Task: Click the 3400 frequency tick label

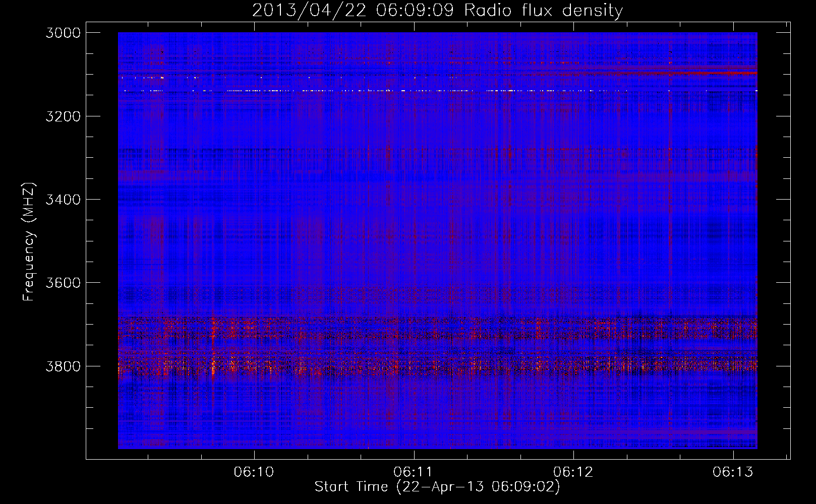Action: point(63,200)
